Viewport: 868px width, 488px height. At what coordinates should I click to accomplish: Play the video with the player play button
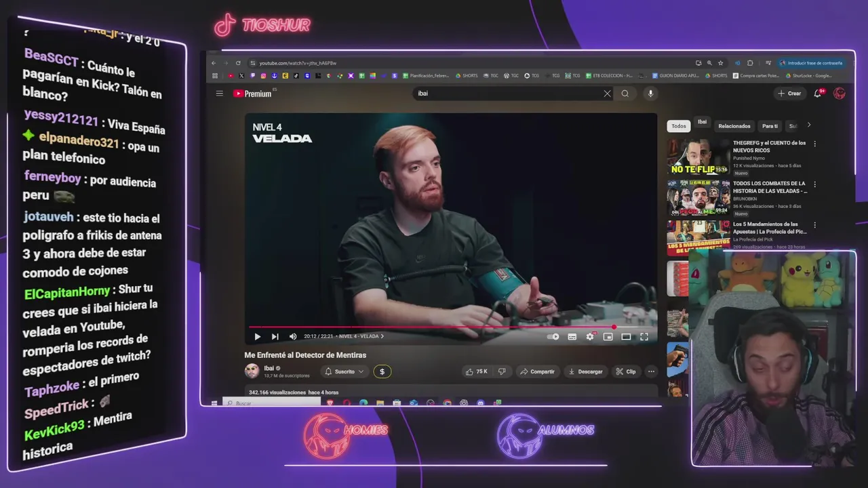(257, 336)
